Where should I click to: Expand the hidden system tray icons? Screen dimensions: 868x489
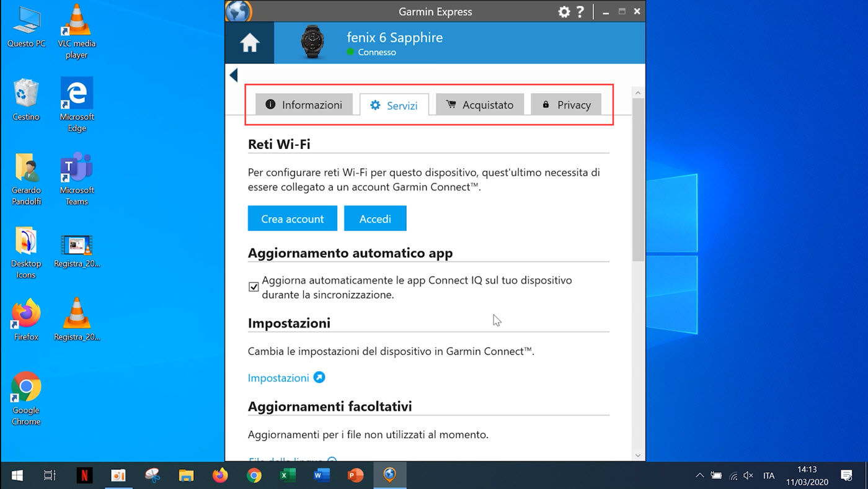[x=699, y=475]
